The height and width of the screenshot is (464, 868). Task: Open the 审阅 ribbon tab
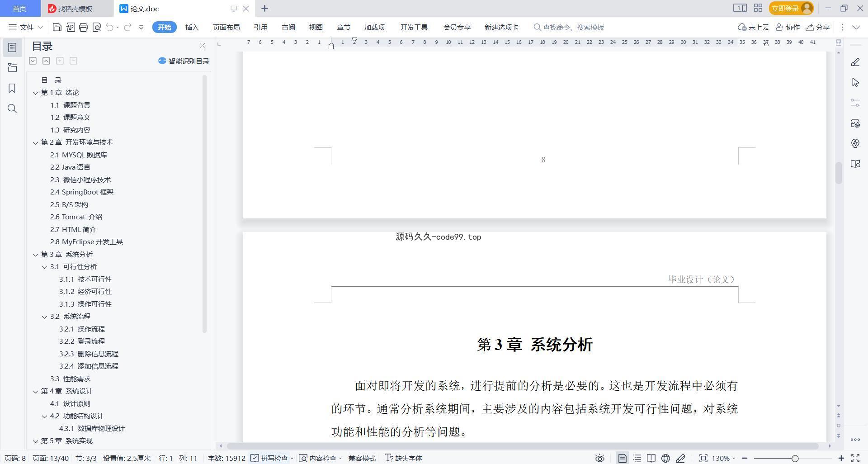tap(288, 27)
